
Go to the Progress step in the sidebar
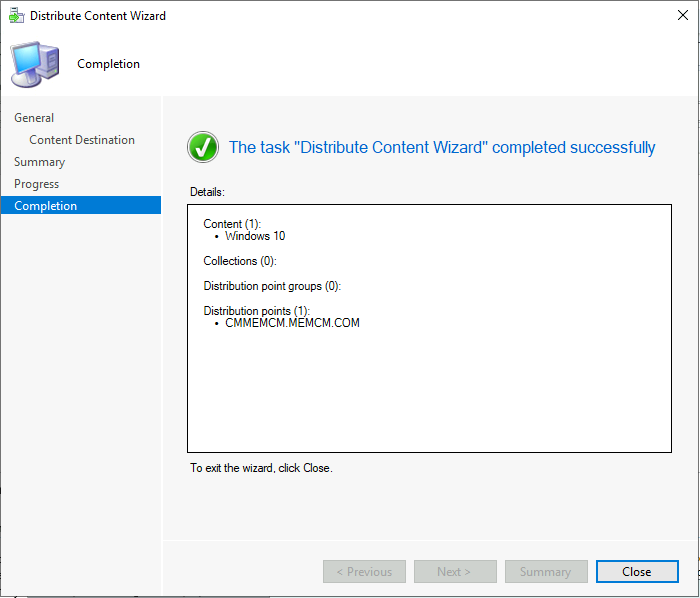(x=36, y=184)
